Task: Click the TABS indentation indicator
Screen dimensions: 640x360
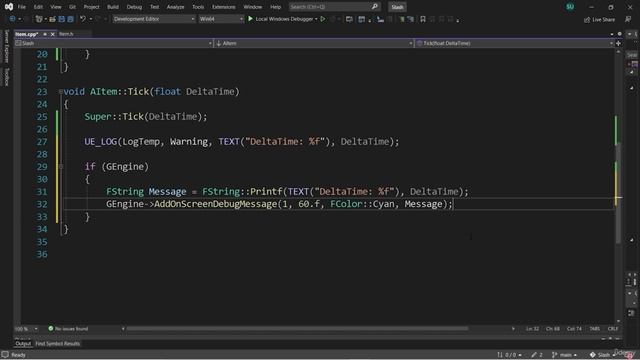Action: 594,329
